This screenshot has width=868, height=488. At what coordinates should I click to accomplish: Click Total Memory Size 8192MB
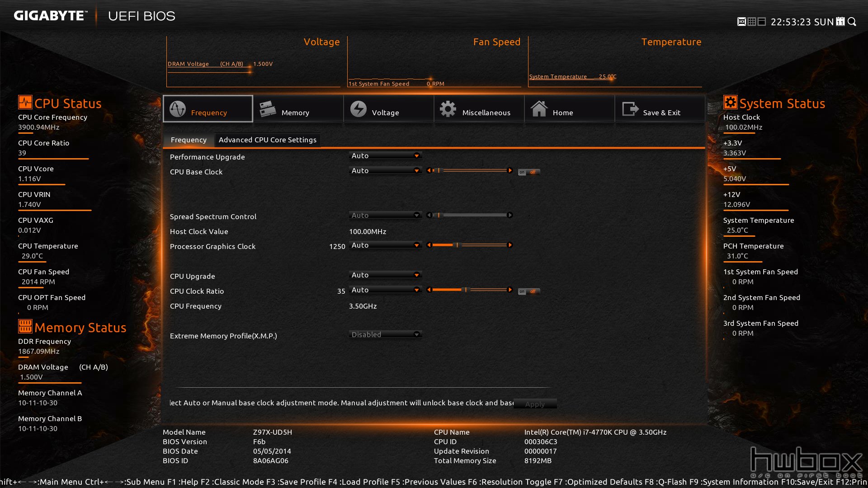(x=538, y=461)
